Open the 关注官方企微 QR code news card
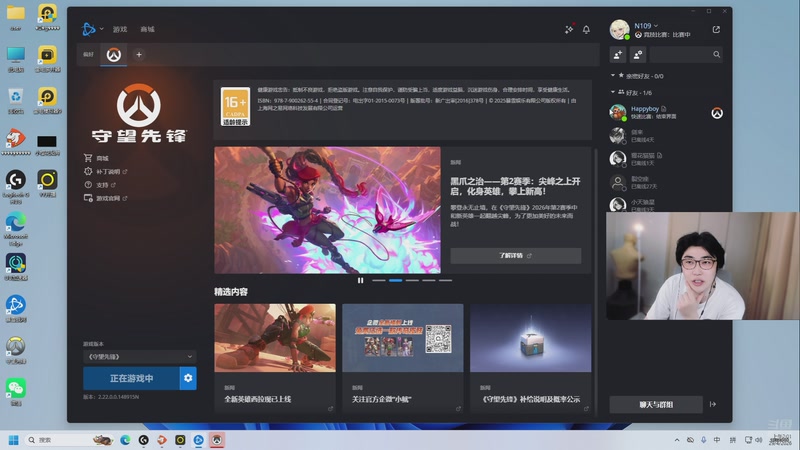 (403, 358)
